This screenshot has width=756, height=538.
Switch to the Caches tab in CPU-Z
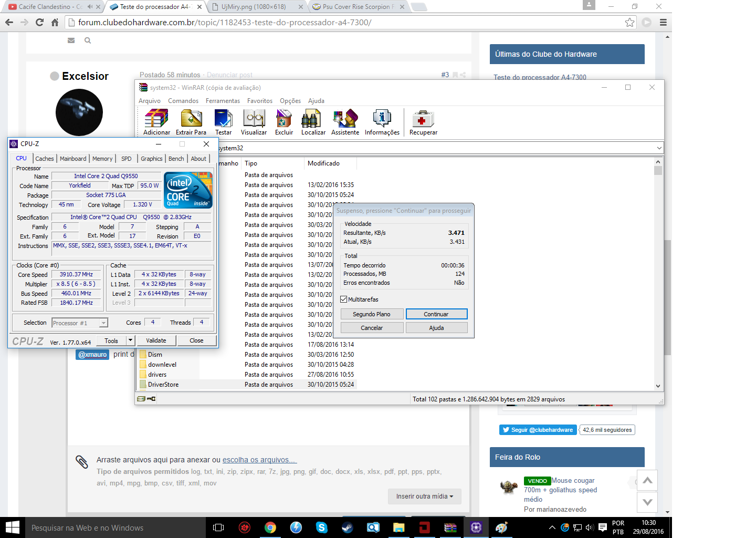tap(45, 159)
